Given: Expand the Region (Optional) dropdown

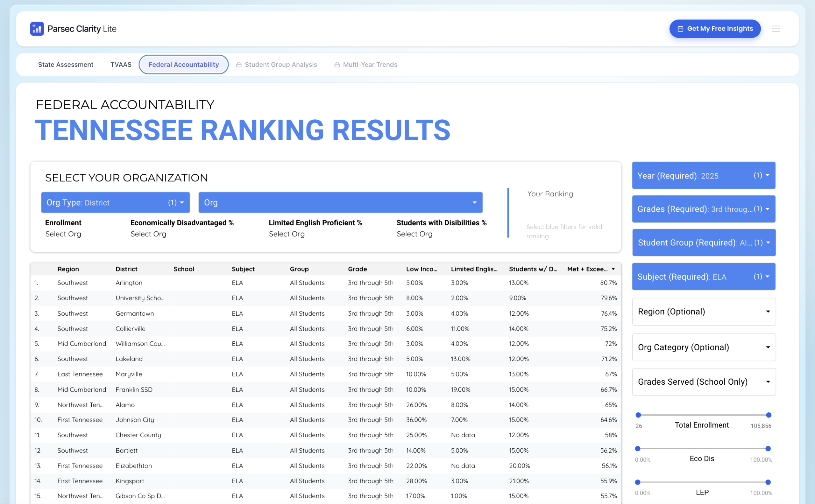Looking at the screenshot, I should point(704,312).
